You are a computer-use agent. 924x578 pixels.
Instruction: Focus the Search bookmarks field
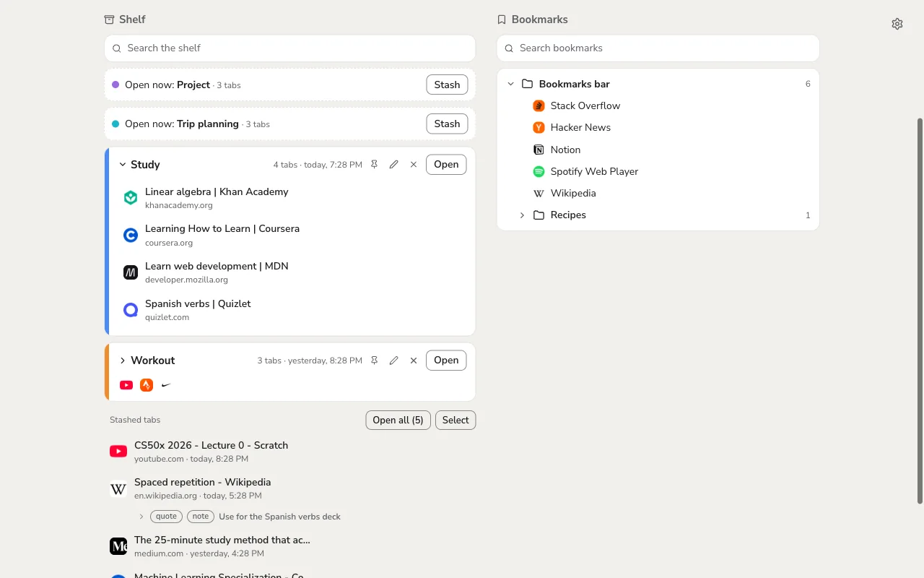point(658,48)
